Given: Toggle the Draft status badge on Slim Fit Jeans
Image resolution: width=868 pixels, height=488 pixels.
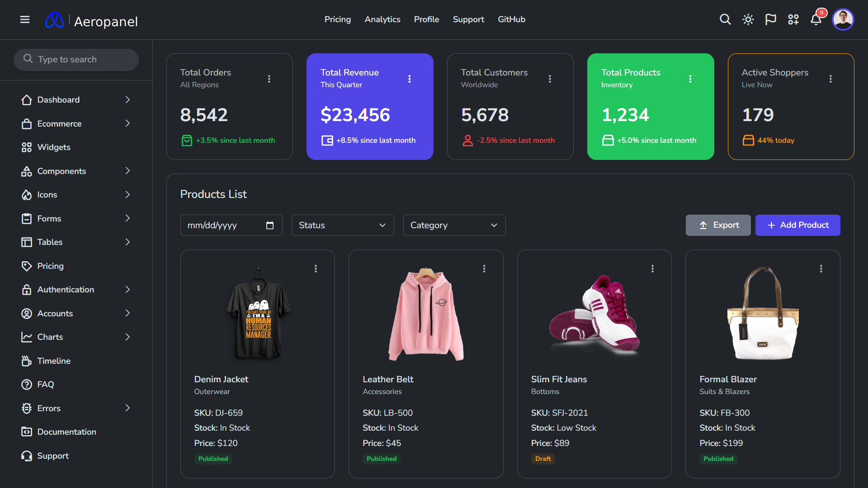Looking at the screenshot, I should [543, 459].
